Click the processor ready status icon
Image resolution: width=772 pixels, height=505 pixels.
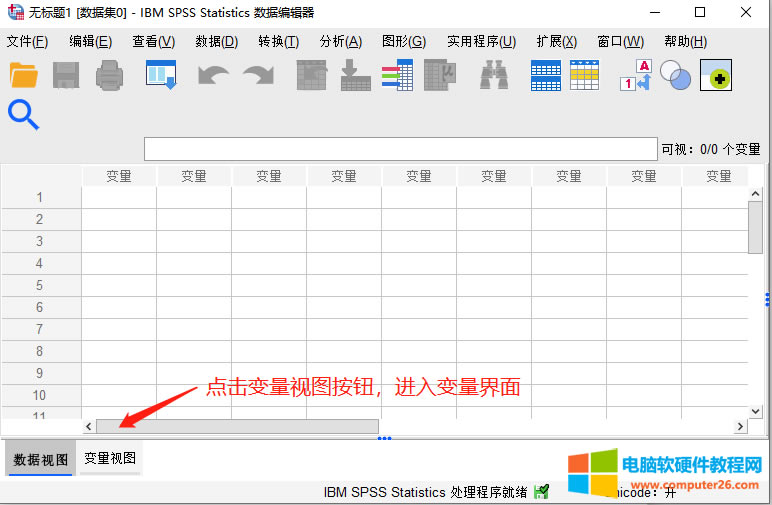(541, 491)
